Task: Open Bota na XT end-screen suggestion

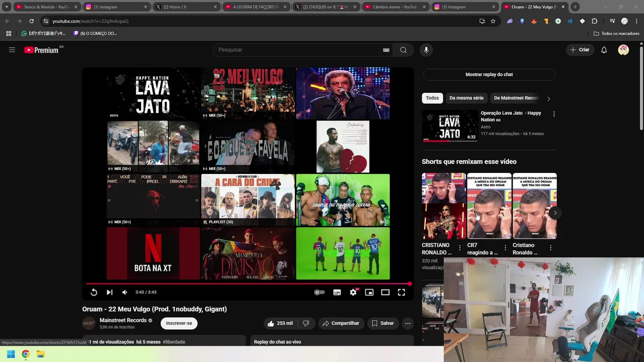Action: pos(153,253)
